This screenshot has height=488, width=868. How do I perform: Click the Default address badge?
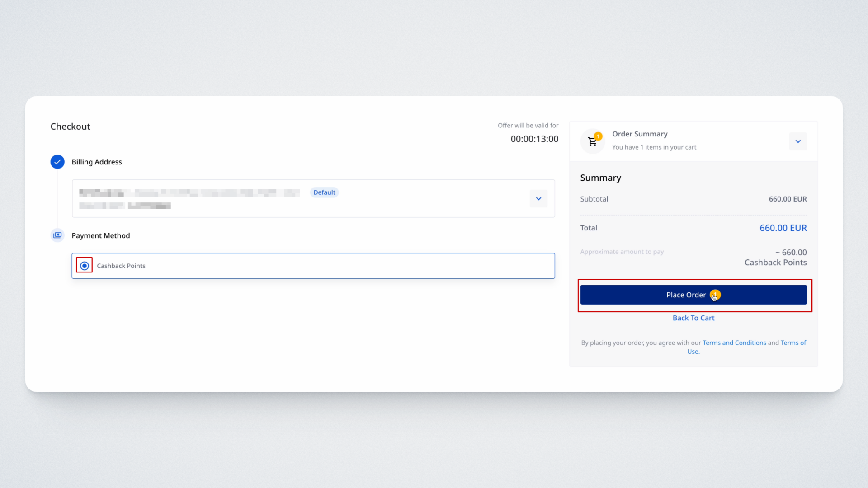tap(324, 192)
